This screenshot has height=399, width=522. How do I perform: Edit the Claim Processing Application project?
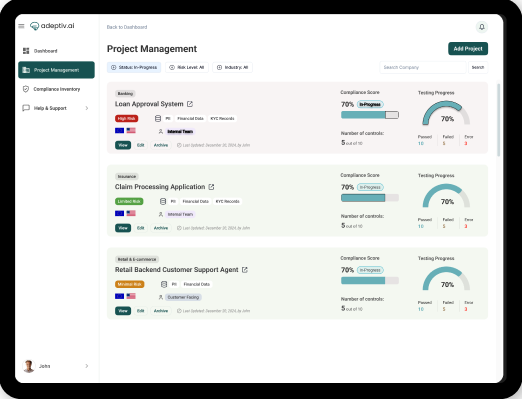coord(141,228)
